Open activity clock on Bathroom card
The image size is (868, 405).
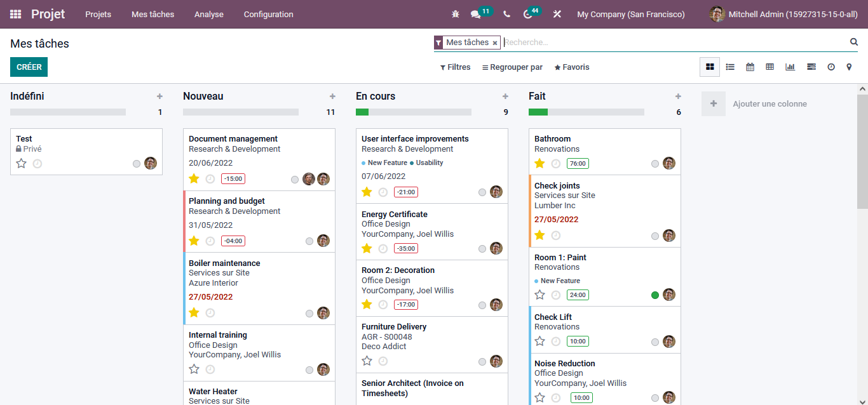[x=556, y=164]
